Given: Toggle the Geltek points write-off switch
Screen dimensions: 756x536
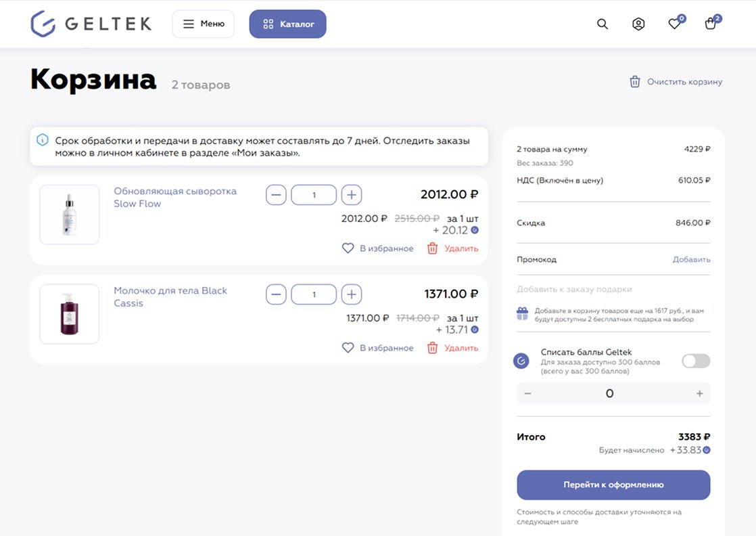Looking at the screenshot, I should [696, 361].
